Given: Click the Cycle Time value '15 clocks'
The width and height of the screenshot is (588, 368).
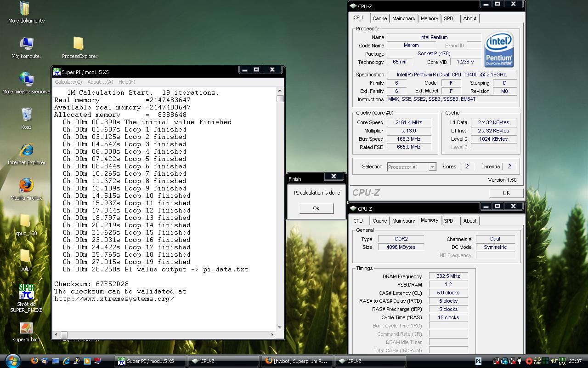Looking at the screenshot, I should tap(449, 317).
